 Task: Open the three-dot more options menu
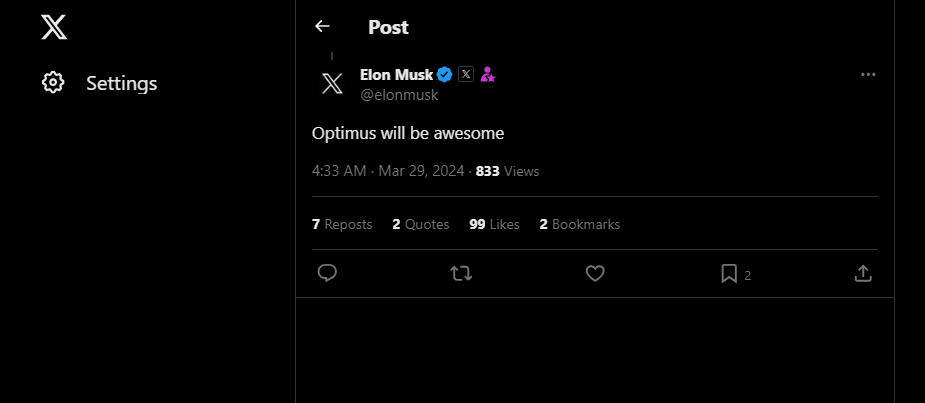[x=868, y=75]
